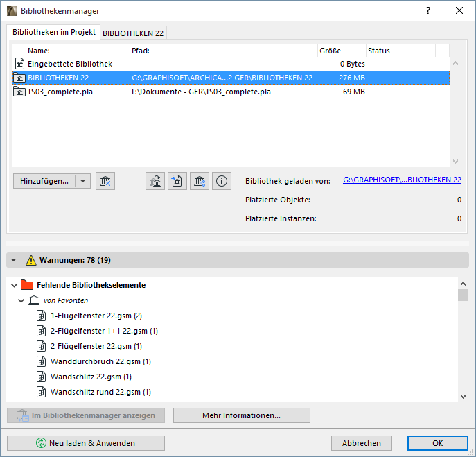The image size is (476, 457).
Task: Sort list by Pfad column header
Action: tap(223, 51)
